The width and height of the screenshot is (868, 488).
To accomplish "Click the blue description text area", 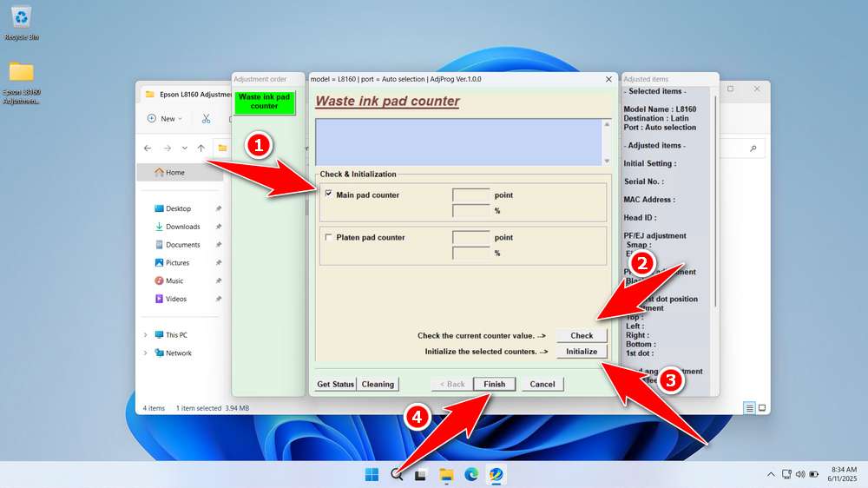I will (x=458, y=142).
